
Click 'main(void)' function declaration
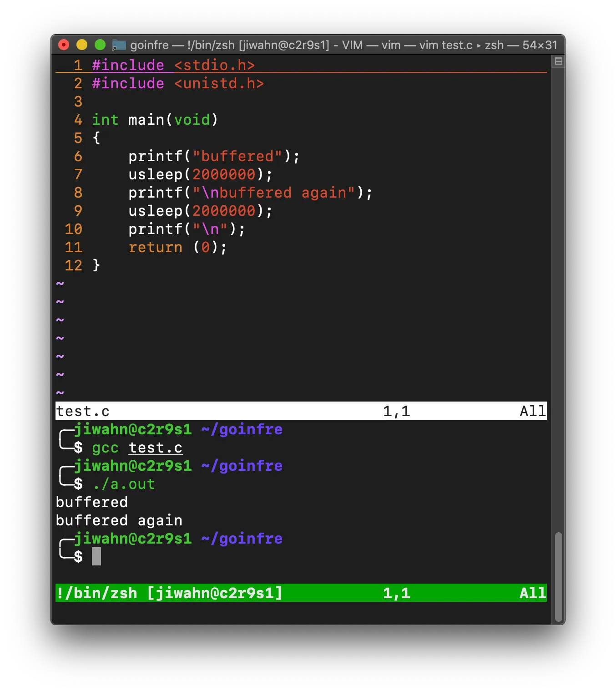pyautogui.click(x=173, y=120)
